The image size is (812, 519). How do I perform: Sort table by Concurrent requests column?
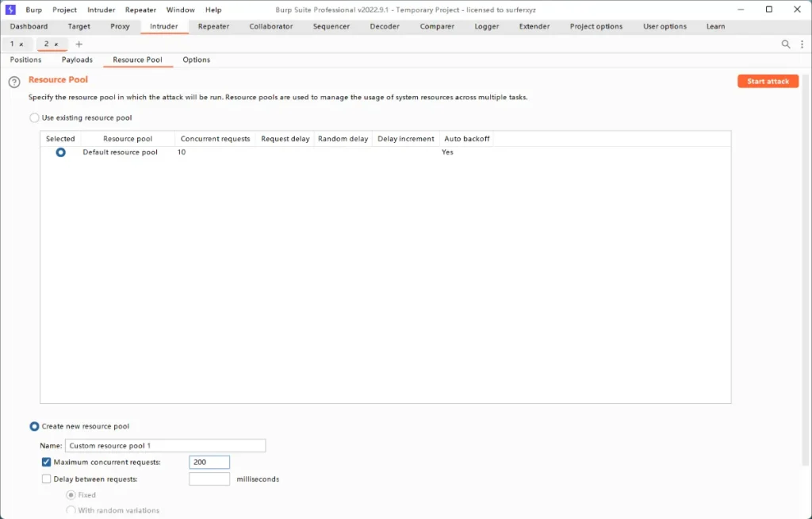click(x=215, y=139)
